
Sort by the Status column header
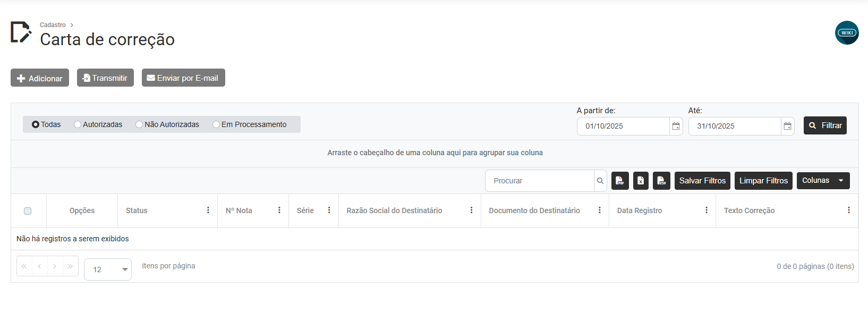pos(137,210)
